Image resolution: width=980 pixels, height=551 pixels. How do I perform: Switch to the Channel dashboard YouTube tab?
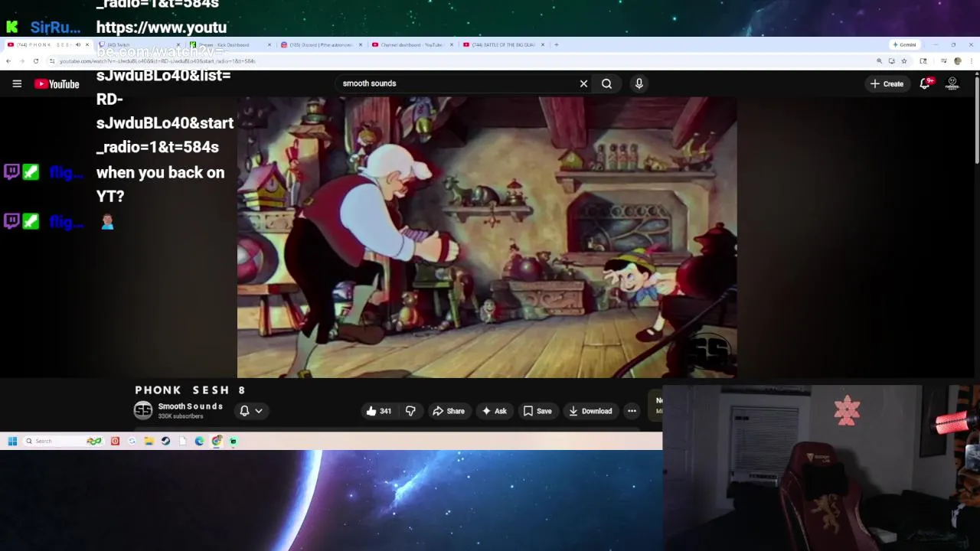point(412,44)
